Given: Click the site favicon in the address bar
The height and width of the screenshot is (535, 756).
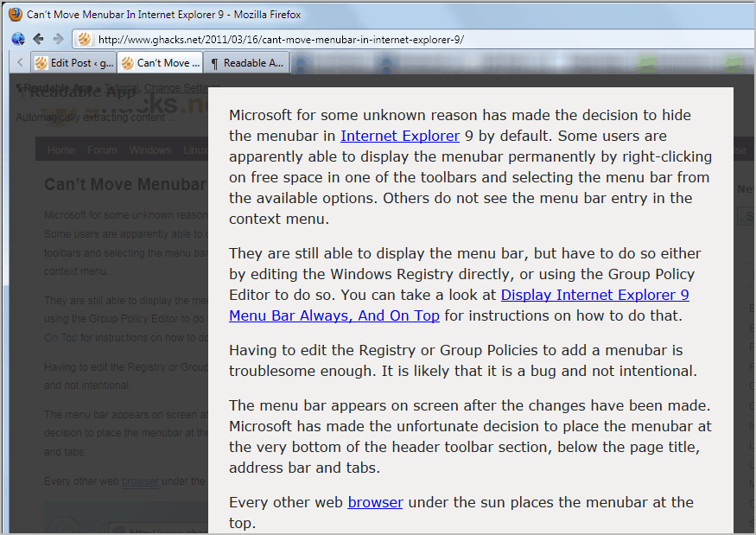Looking at the screenshot, I should [85, 39].
